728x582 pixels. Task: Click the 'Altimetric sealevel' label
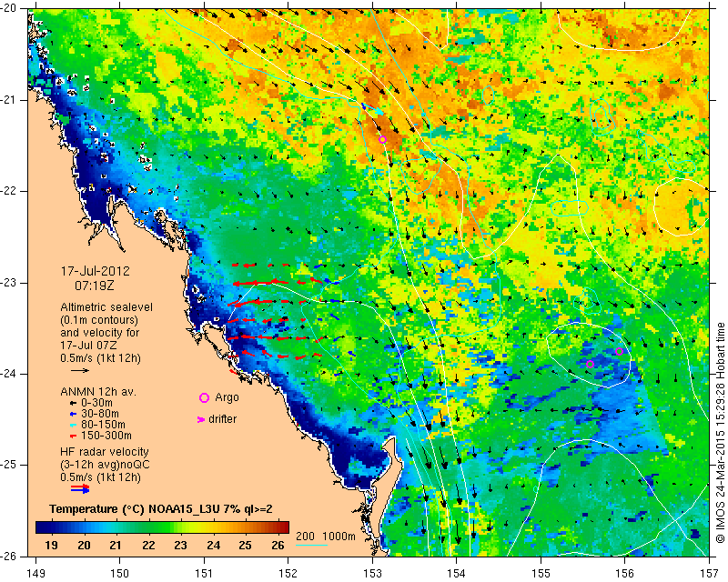106,307
